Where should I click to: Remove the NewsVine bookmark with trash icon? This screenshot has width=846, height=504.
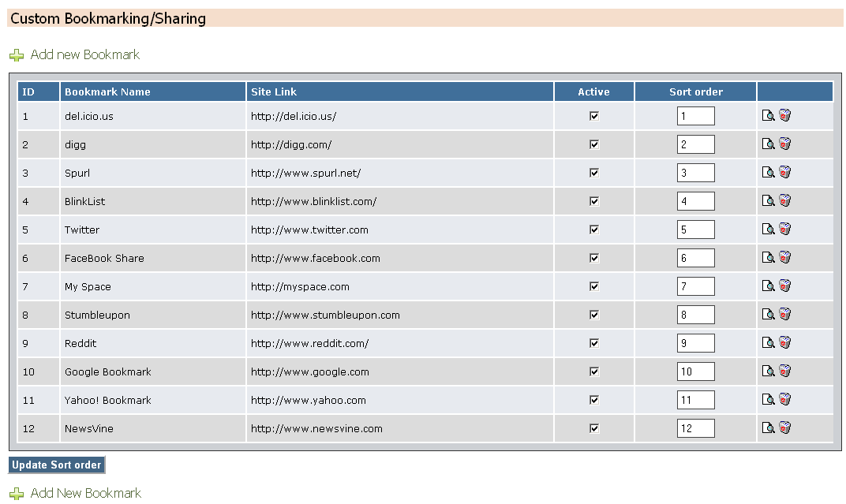[785, 427]
